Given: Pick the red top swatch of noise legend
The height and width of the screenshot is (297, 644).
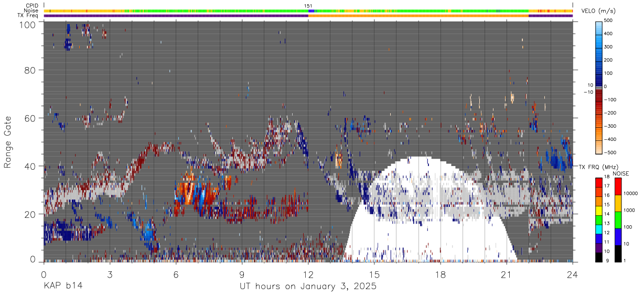Looking at the screenshot, I should pos(618,186).
